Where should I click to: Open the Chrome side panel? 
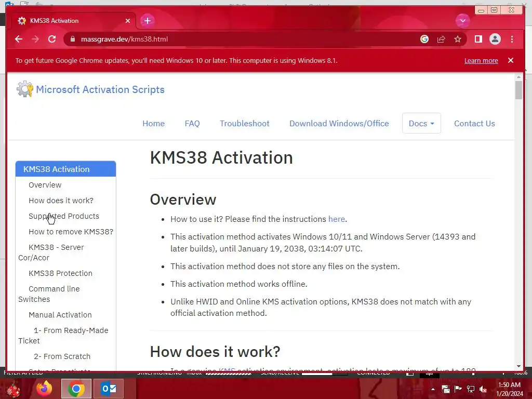[478, 39]
